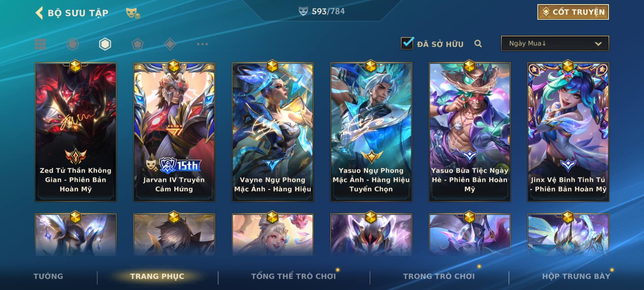Click the Cốt Truyện button
This screenshot has height=290, width=644.
click(573, 12)
